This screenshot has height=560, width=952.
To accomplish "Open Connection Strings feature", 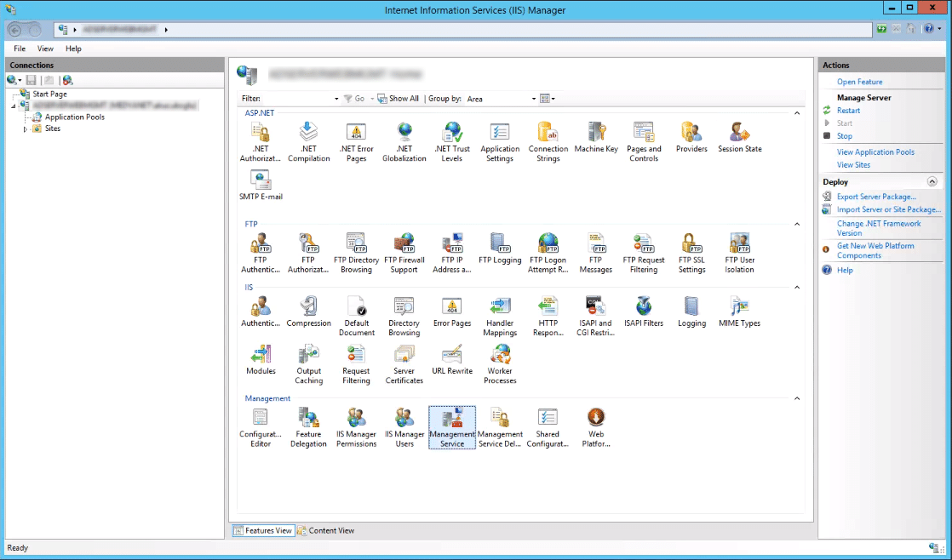I will click(548, 142).
